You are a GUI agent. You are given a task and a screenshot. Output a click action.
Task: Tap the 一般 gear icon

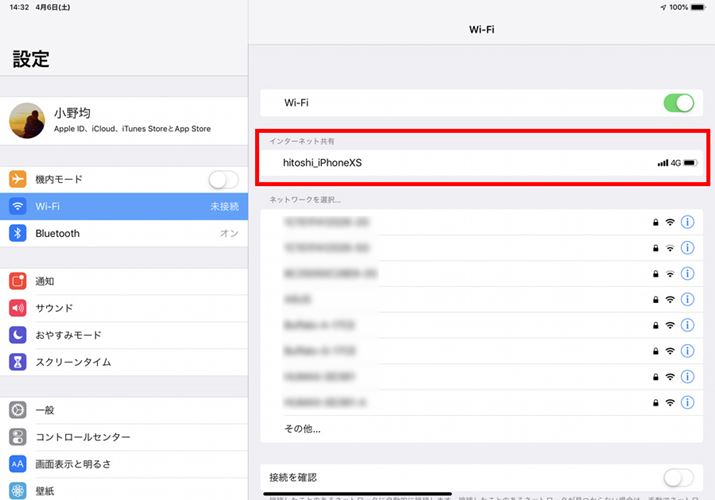coord(18,410)
